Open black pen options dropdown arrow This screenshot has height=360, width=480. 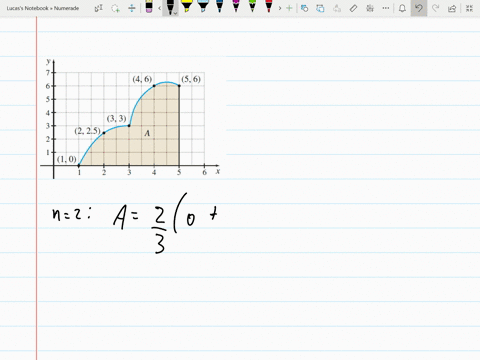175,13
